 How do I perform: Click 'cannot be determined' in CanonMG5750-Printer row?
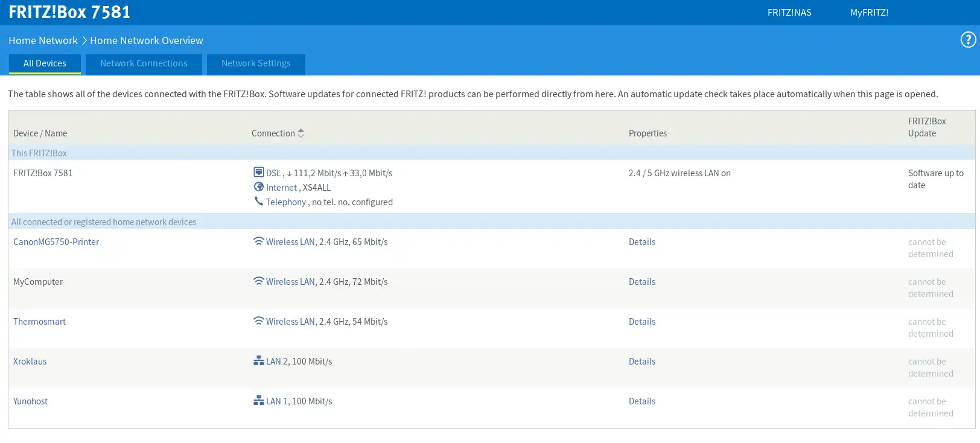(x=931, y=248)
